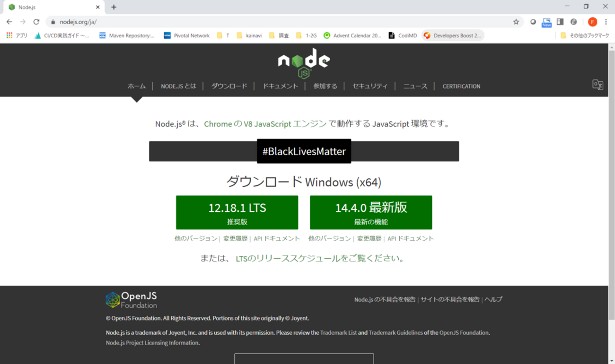Open the ダウンロード navigation item

tap(229, 86)
